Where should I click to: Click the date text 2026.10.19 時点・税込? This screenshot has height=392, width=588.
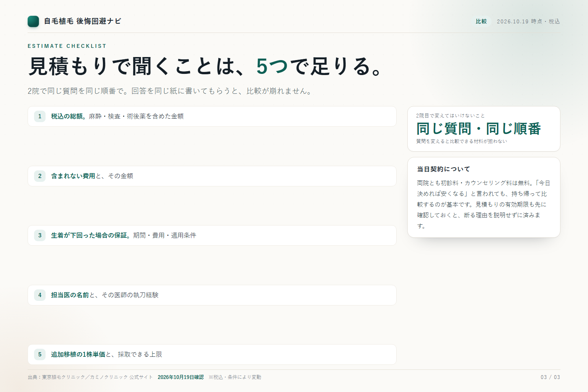click(528, 21)
